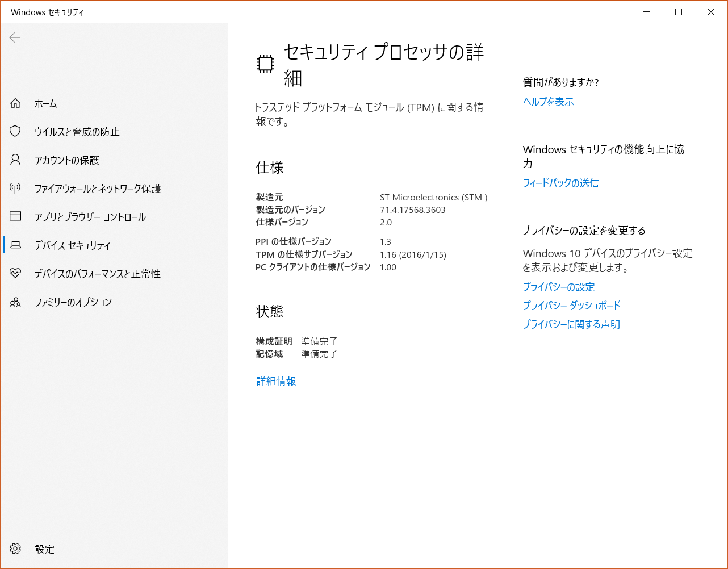This screenshot has height=569, width=728.
Task: Click the virus protection shield icon
Action: 15,132
